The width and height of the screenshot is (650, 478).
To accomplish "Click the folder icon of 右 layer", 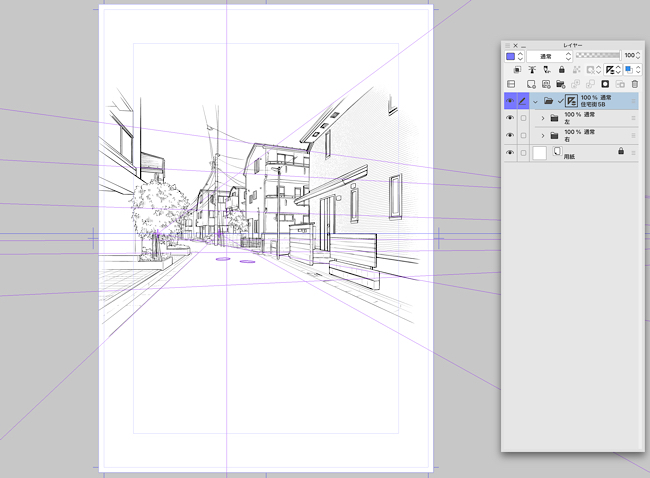I will (x=554, y=136).
